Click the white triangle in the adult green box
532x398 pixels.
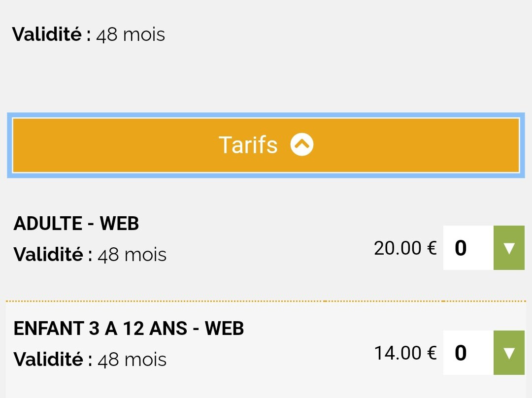(509, 248)
